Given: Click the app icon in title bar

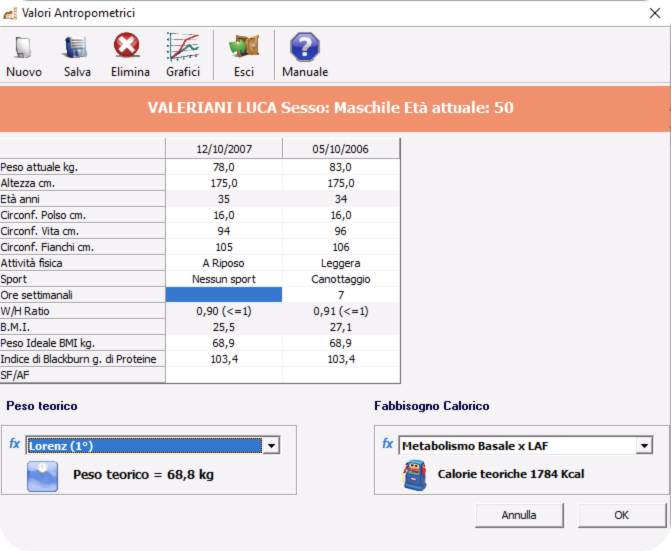Looking at the screenshot, I should [x=10, y=13].
